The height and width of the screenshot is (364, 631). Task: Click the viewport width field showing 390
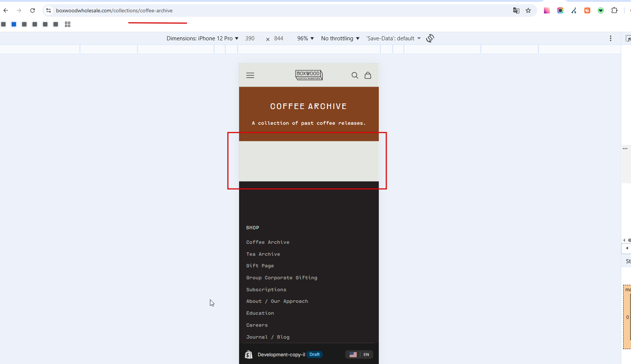pyautogui.click(x=250, y=38)
